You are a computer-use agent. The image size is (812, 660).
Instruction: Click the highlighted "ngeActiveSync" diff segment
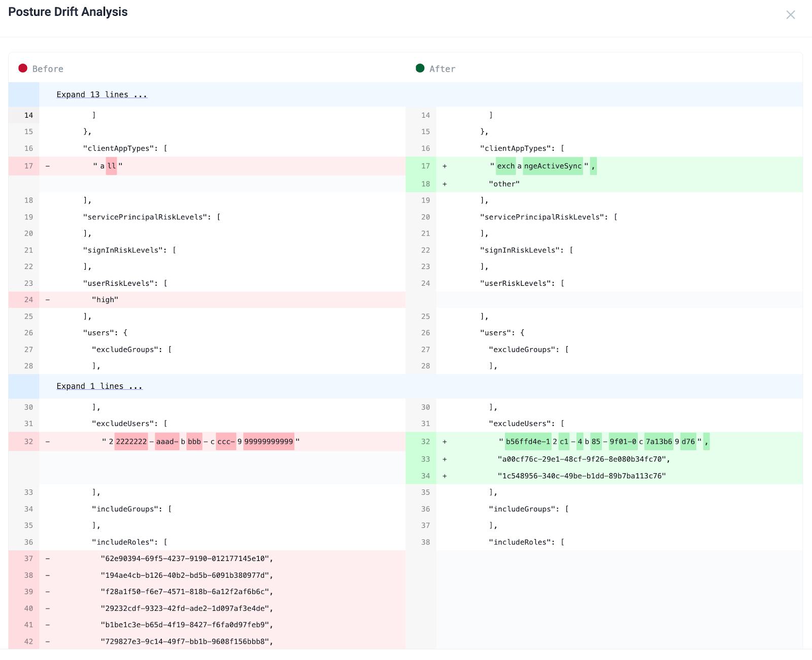pyautogui.click(x=553, y=166)
